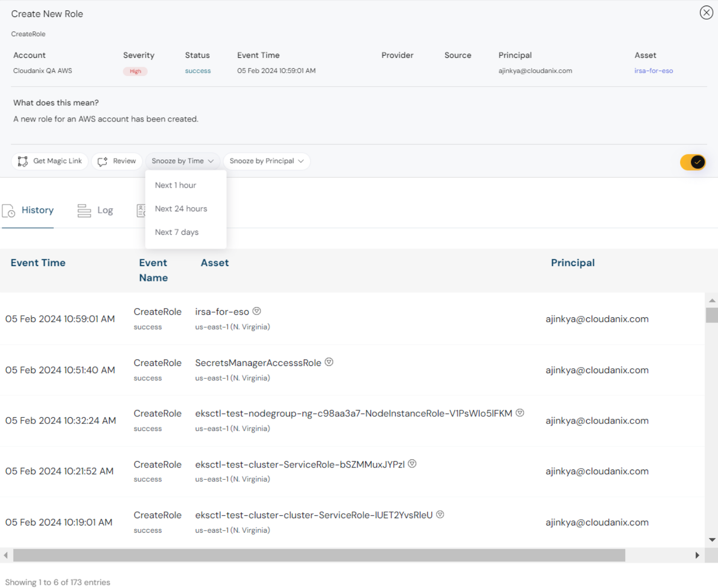Viewport: 718px width, 588px height.
Task: Select the Next 1 hour snooze option
Action: click(x=175, y=185)
